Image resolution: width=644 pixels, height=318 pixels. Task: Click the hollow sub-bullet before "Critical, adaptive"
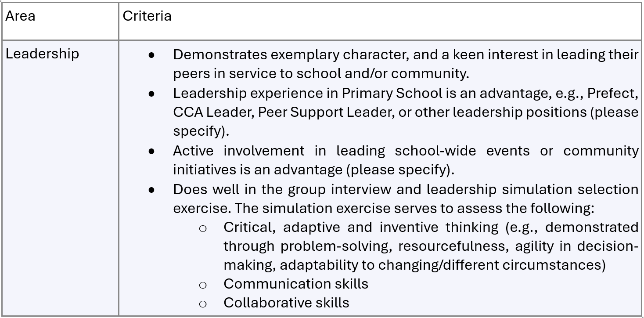click(x=203, y=228)
